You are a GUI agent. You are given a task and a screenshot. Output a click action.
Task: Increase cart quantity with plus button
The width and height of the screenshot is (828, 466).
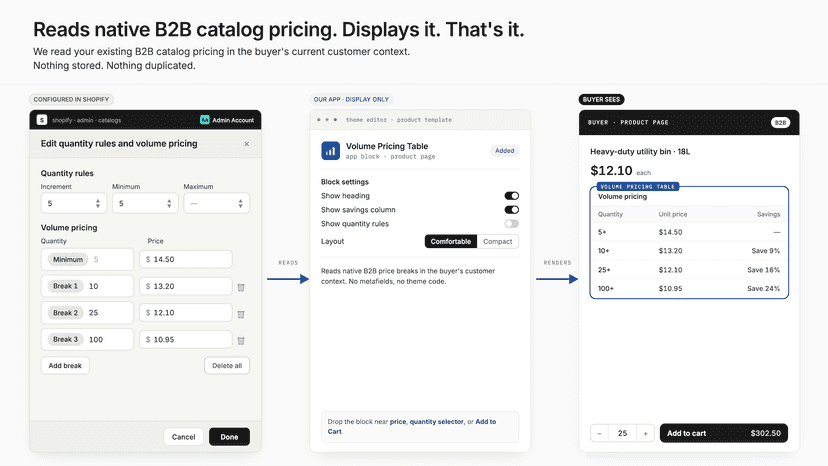(x=645, y=433)
